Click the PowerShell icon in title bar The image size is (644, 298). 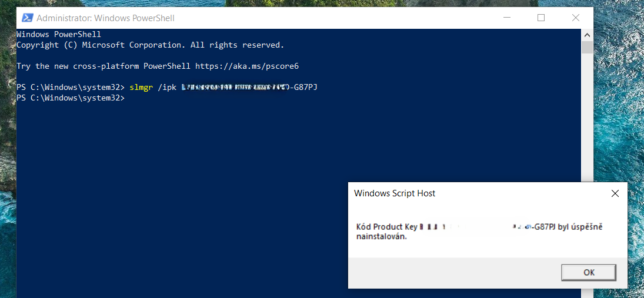pyautogui.click(x=27, y=18)
